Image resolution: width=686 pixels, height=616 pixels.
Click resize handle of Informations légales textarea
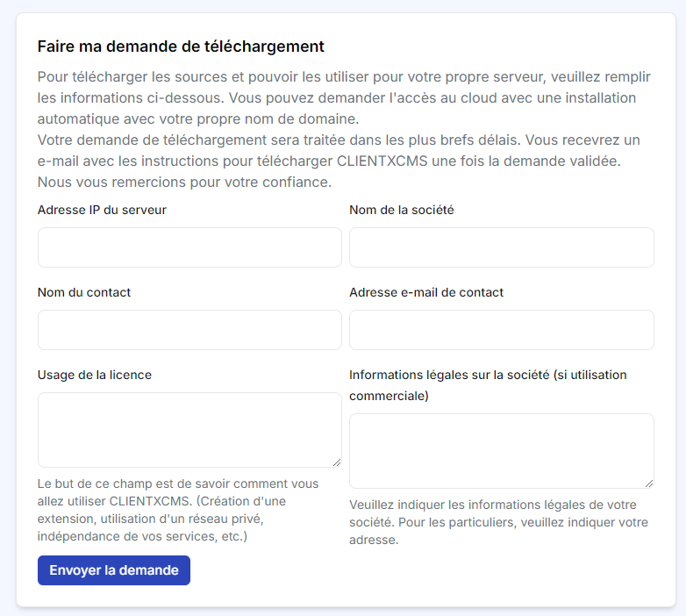649,483
